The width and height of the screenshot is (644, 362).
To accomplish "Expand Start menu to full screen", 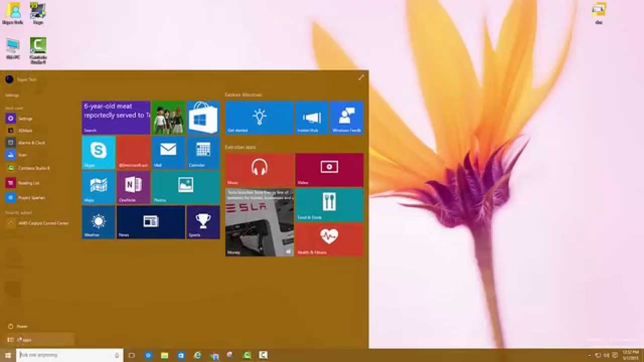I will (x=361, y=77).
